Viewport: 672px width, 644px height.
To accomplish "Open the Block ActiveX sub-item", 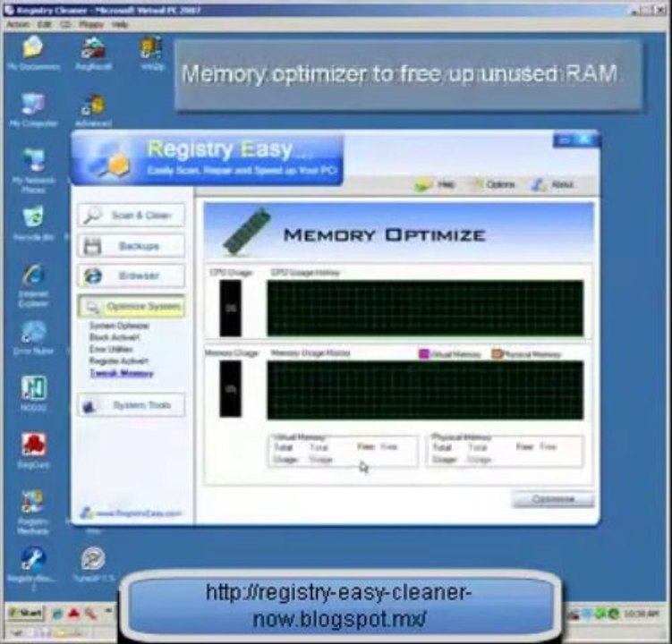I will click(115, 337).
